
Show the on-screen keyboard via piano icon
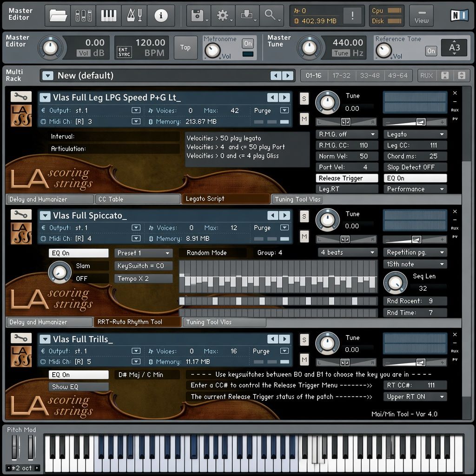(108, 15)
